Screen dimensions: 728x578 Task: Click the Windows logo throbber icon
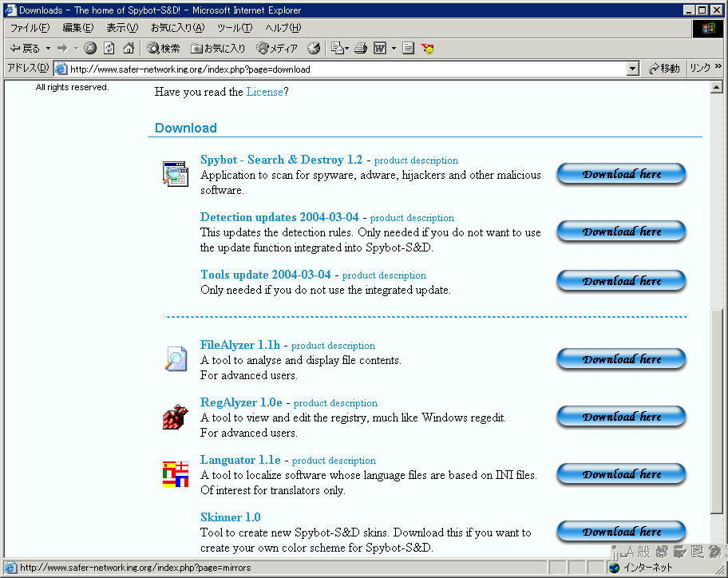click(x=708, y=28)
